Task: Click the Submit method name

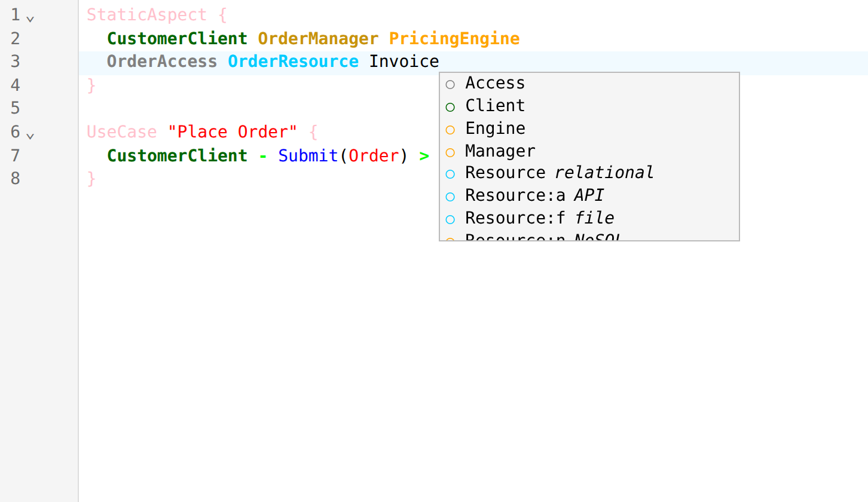Action: pos(308,155)
